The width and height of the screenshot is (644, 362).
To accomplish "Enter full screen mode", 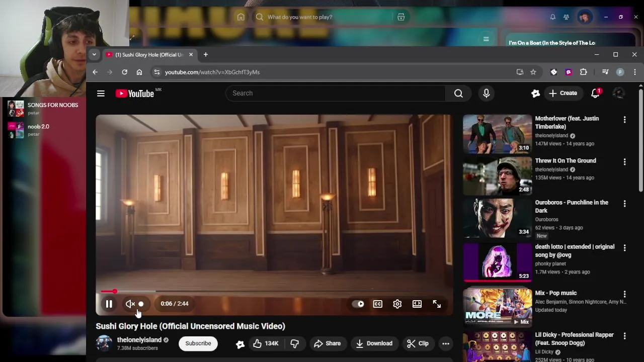I will point(437,304).
